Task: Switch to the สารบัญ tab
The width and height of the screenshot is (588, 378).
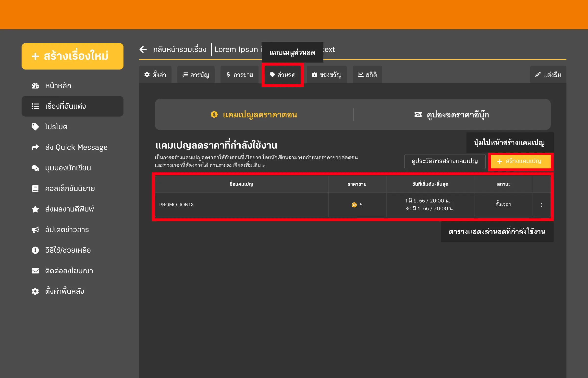Action: [196, 74]
